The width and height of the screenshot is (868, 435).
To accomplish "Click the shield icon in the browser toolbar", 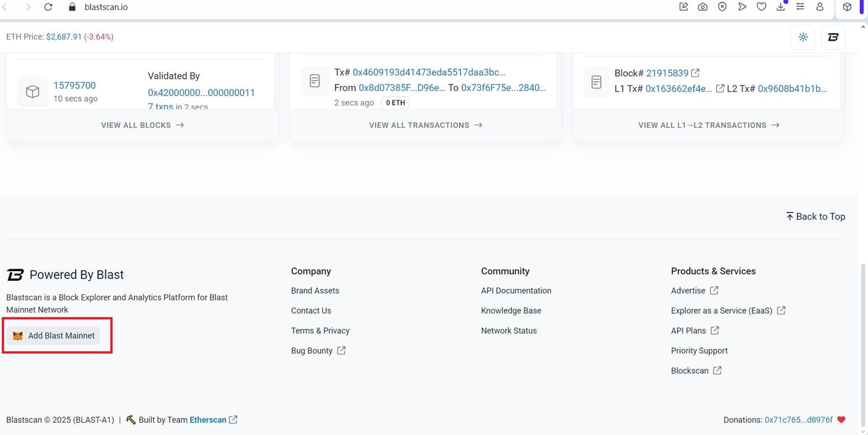I will click(722, 7).
